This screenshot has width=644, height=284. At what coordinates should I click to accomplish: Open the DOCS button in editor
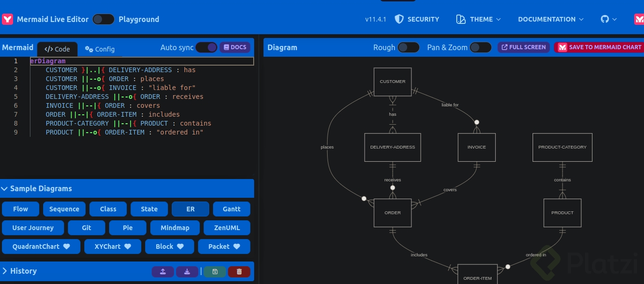pyautogui.click(x=235, y=47)
